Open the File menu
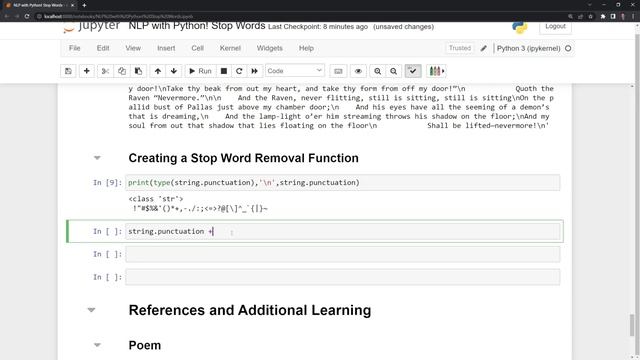The height and width of the screenshot is (360, 640). click(x=75, y=48)
